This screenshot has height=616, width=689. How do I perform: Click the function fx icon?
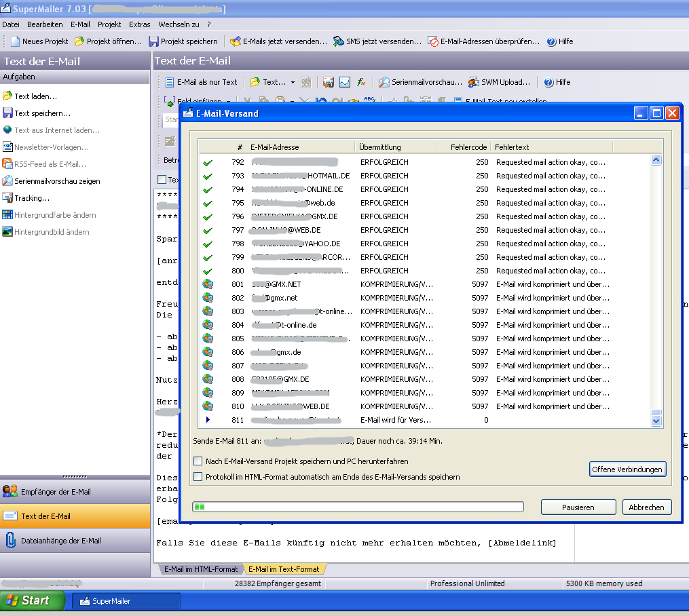(x=361, y=82)
